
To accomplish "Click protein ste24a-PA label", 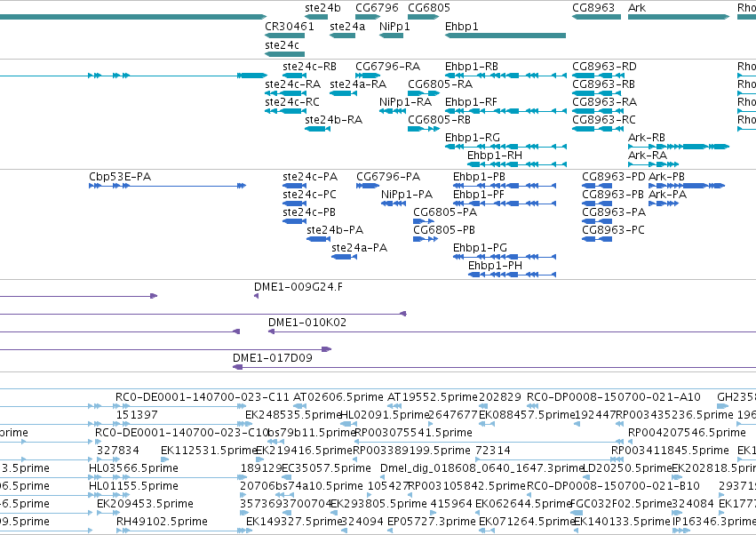I will pyautogui.click(x=360, y=249).
